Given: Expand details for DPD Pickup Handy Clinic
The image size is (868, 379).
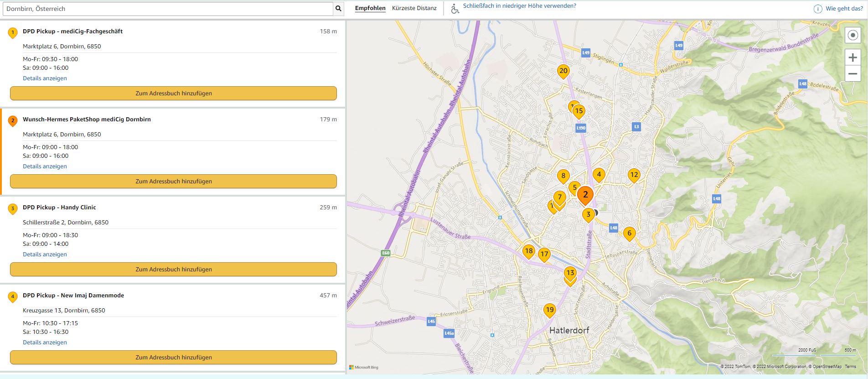Looking at the screenshot, I should 45,254.
